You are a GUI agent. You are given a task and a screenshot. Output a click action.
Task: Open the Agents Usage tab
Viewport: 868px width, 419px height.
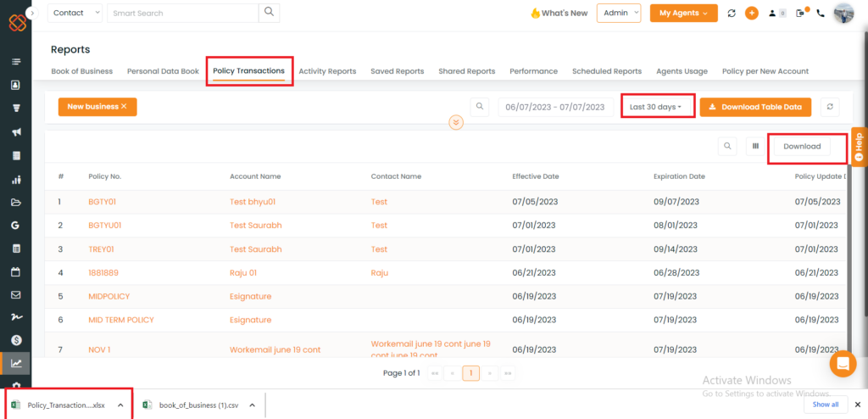[682, 71]
